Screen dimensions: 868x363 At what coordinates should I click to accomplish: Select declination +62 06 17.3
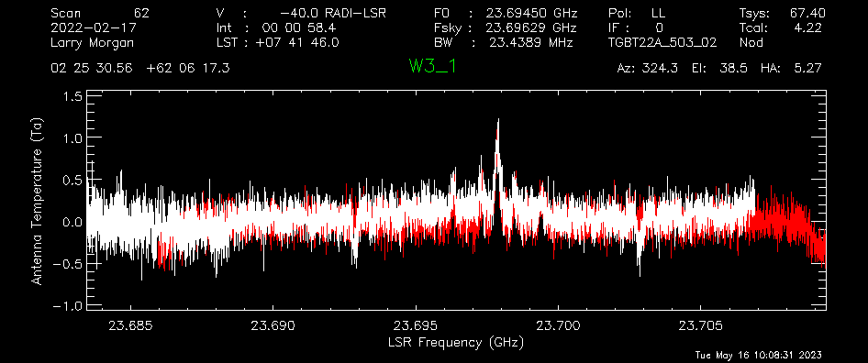pos(188,68)
